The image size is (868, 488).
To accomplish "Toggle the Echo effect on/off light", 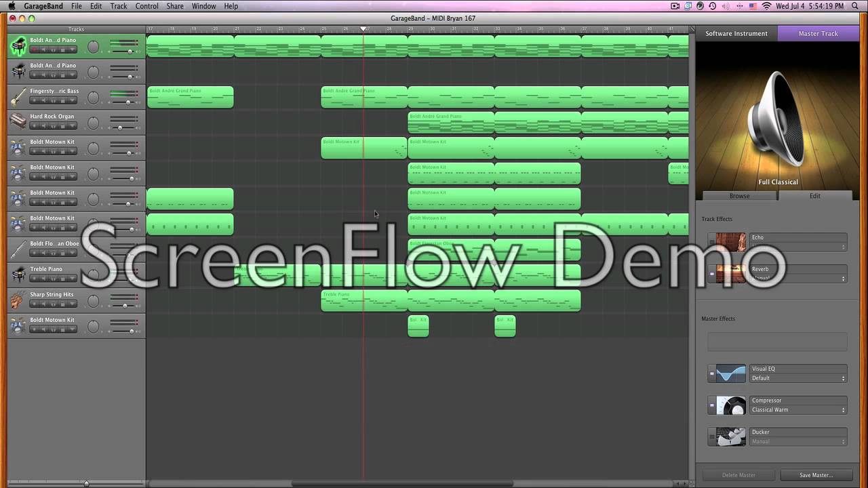I will point(712,242).
